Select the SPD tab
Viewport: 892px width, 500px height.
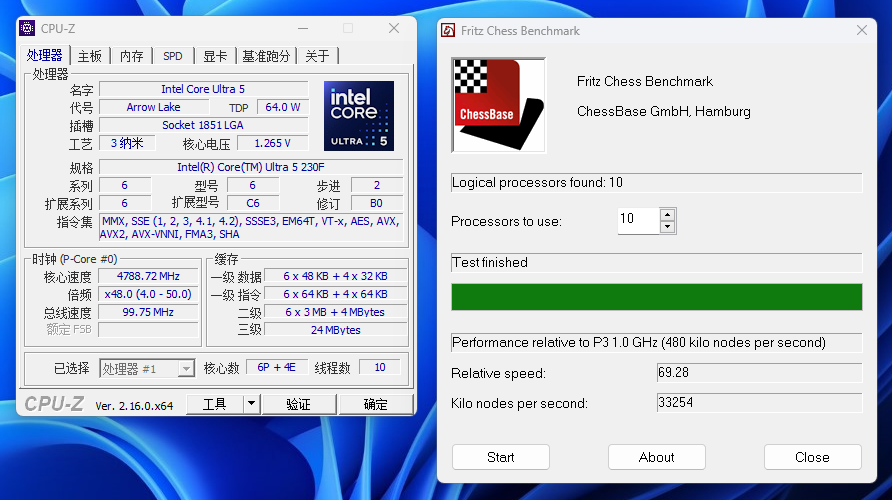click(173, 56)
